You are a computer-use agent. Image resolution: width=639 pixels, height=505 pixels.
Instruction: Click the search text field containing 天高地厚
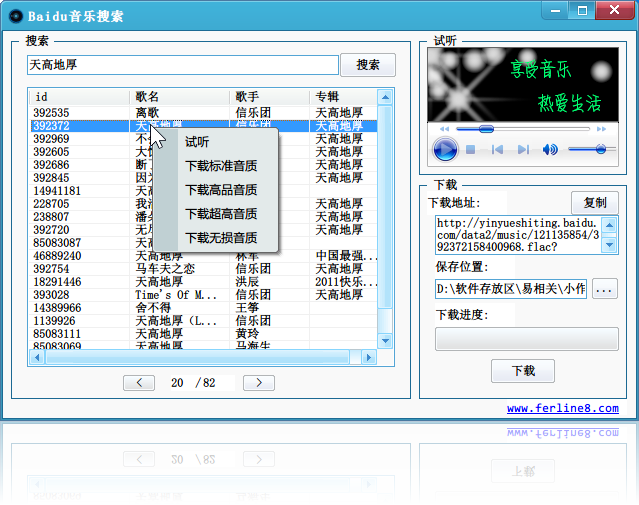[182, 65]
